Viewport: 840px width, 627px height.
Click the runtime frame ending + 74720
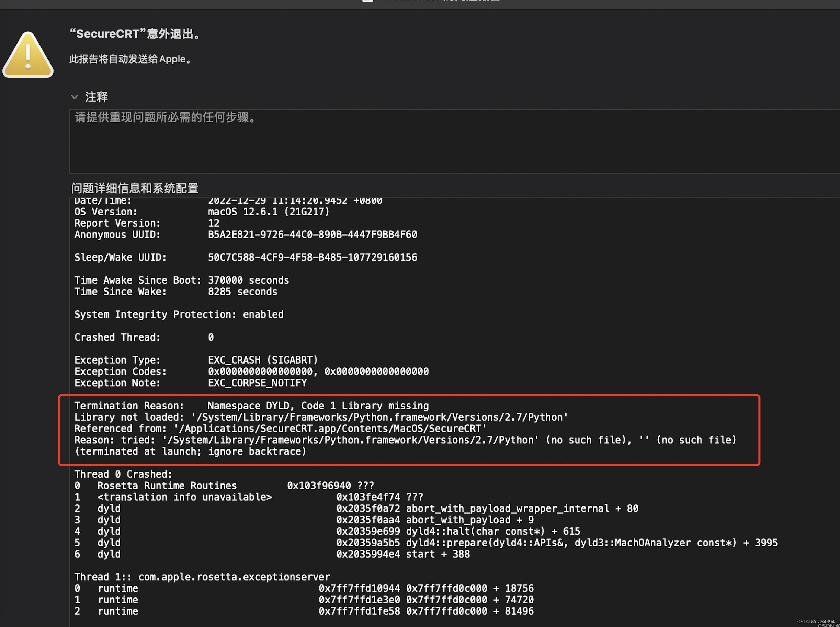coord(304,600)
